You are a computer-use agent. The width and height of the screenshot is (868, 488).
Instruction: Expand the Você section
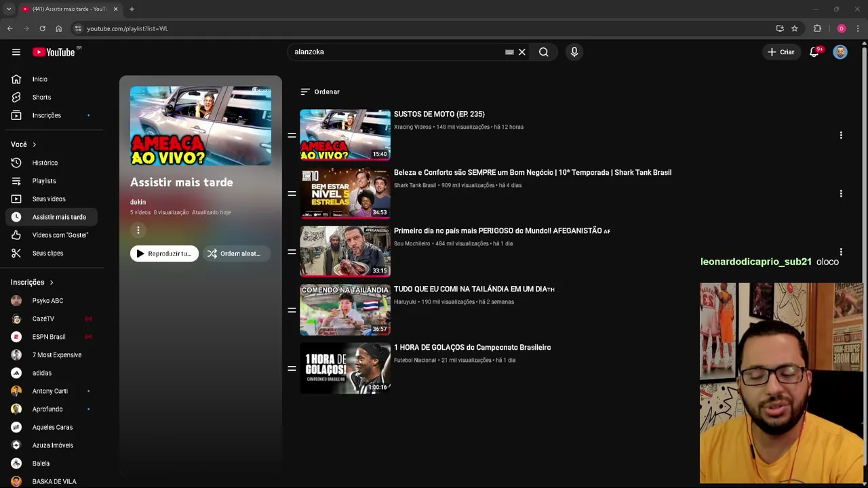tap(24, 144)
